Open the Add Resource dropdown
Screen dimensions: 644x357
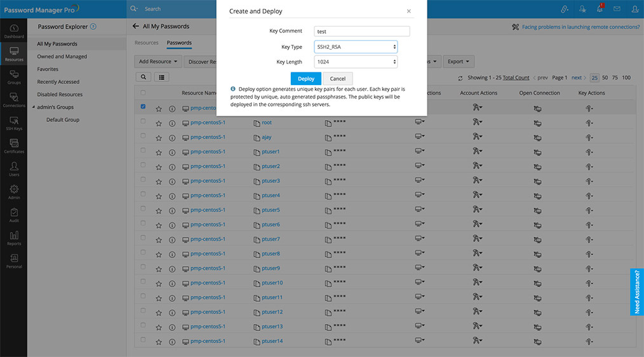click(158, 62)
